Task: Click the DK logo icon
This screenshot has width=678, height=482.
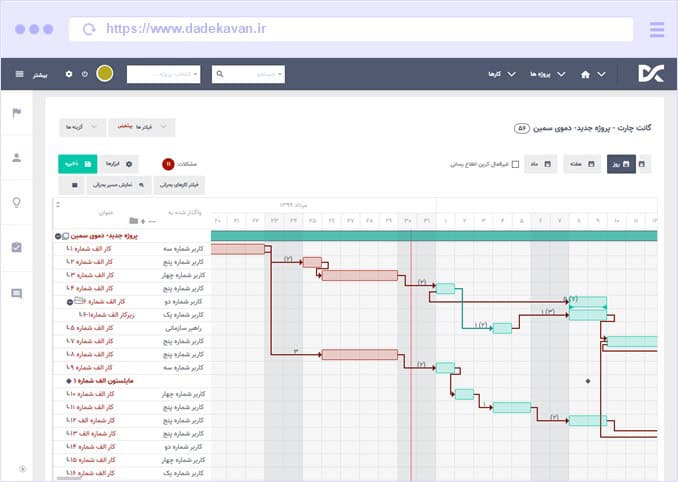Action: 650,73
